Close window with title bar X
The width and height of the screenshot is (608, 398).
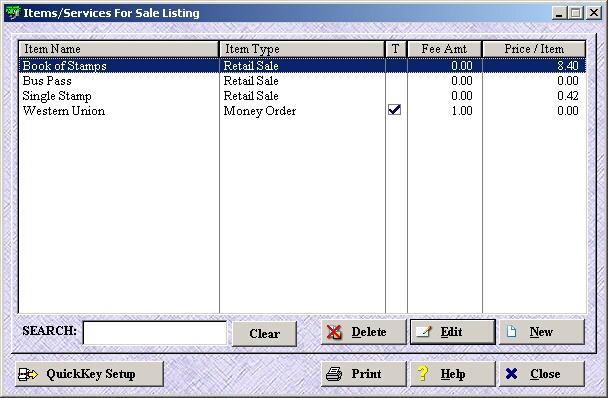[594, 13]
